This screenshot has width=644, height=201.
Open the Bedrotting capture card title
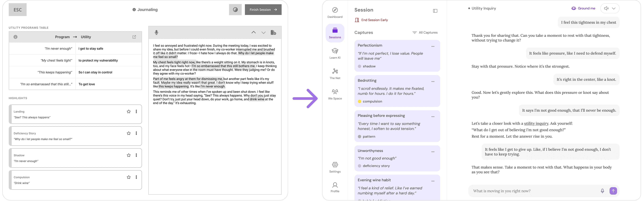367,81
